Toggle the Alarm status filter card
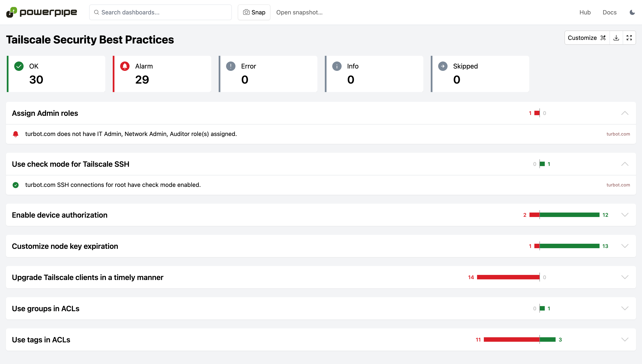642x364 pixels. pyautogui.click(x=162, y=74)
